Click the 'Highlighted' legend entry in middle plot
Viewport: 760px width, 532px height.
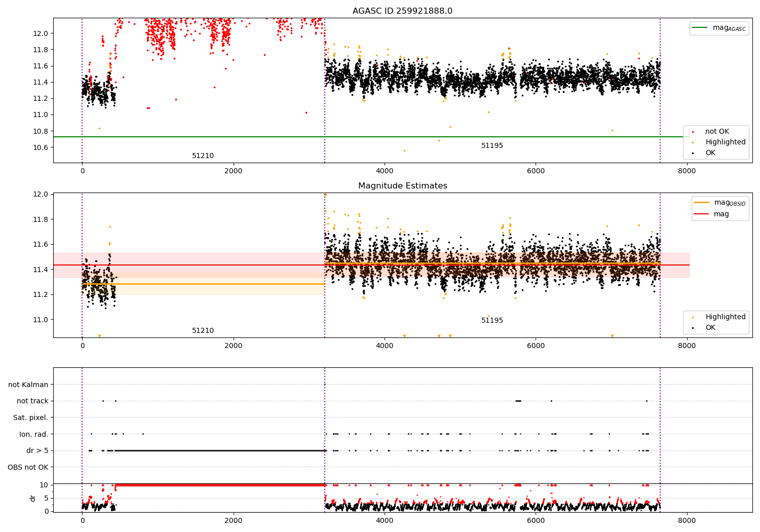[725, 317]
